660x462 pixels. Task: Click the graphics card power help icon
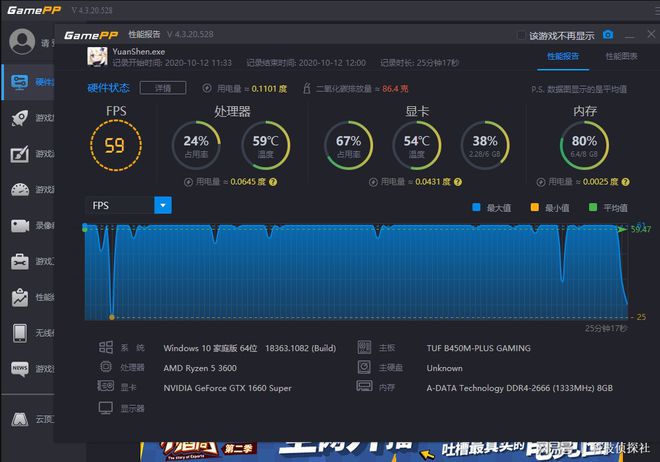coord(458,182)
